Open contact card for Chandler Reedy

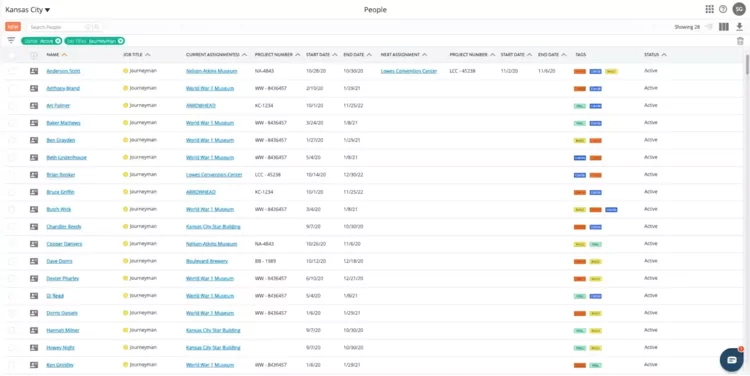(x=34, y=227)
